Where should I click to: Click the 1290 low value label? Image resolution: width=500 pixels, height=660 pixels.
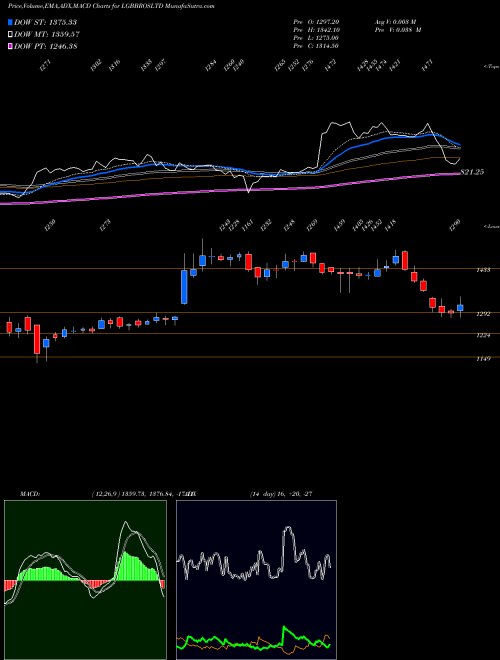455,225
